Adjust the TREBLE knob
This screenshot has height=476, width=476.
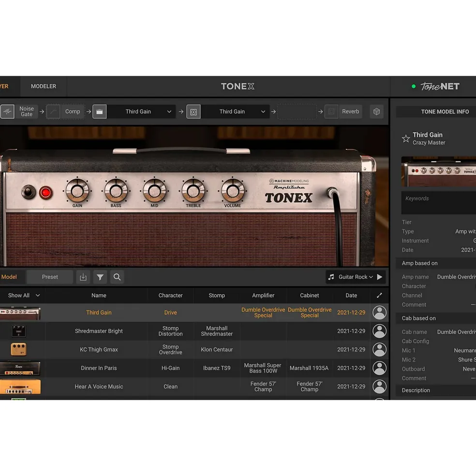tap(193, 191)
